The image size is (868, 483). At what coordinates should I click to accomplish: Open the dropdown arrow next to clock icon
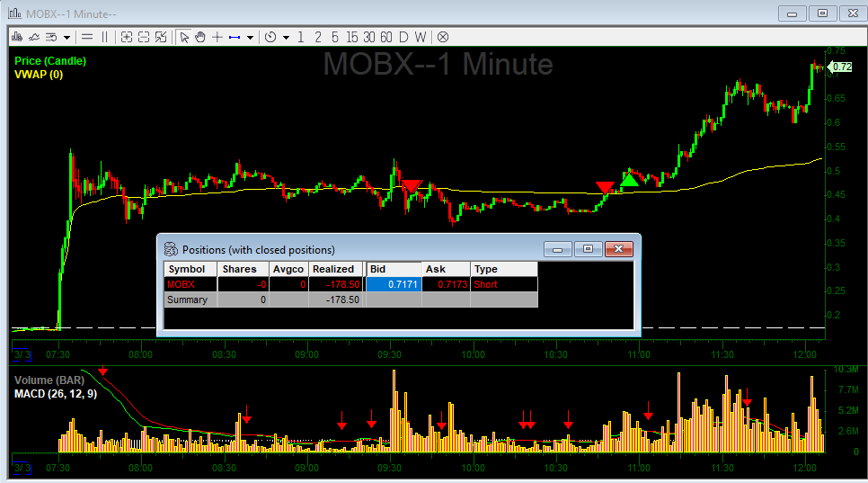tap(287, 38)
